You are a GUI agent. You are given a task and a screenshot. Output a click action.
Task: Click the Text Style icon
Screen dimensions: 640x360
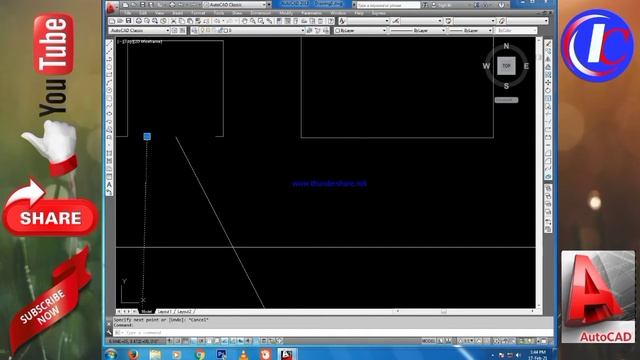342,21
